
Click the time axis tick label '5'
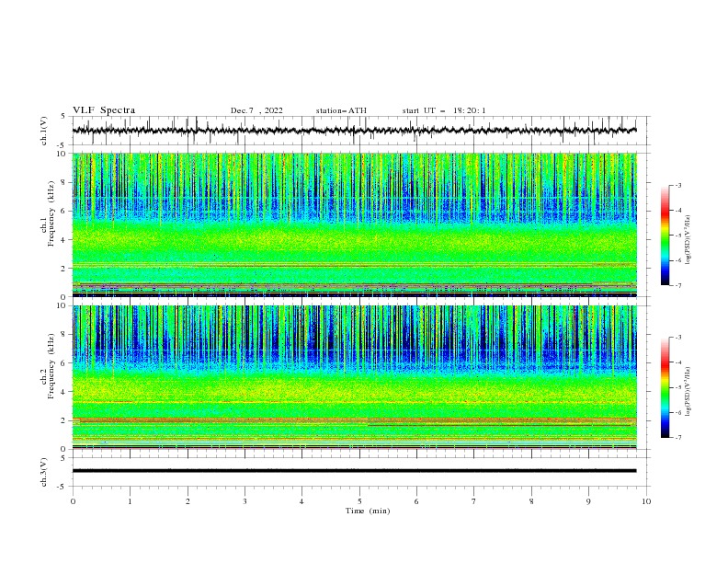pyautogui.click(x=359, y=501)
